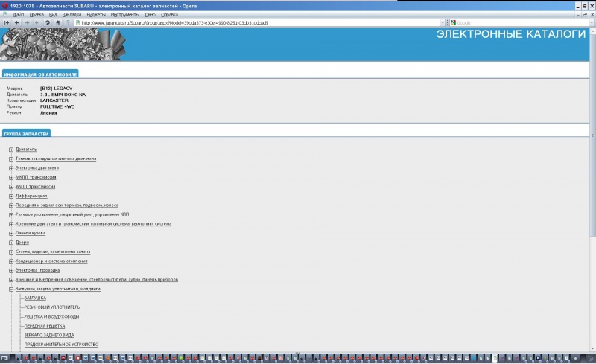Expand the Двигатель tree node
596x364 pixels.
(x=11, y=150)
